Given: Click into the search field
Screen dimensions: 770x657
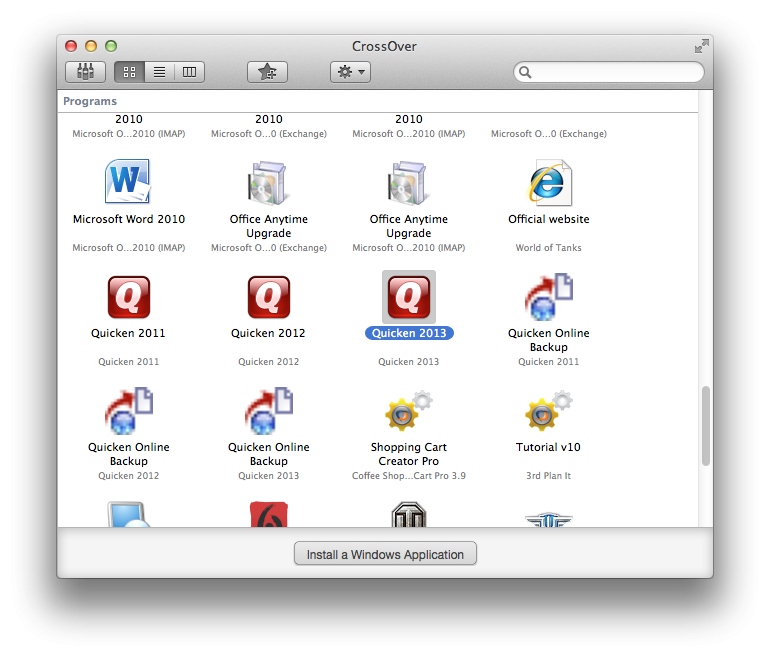Looking at the screenshot, I should tap(609, 72).
